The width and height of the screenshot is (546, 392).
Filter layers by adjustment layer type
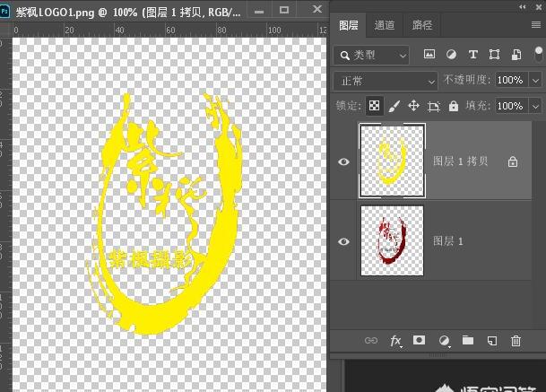pos(451,55)
